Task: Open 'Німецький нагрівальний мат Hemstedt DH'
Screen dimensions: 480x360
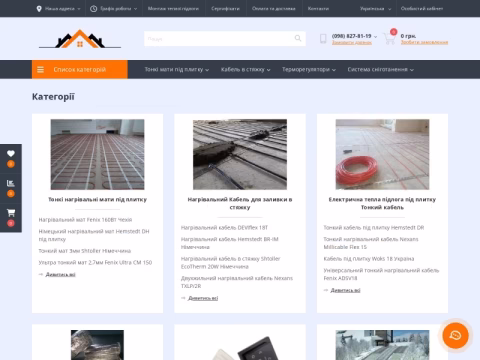Action: [x=94, y=235]
